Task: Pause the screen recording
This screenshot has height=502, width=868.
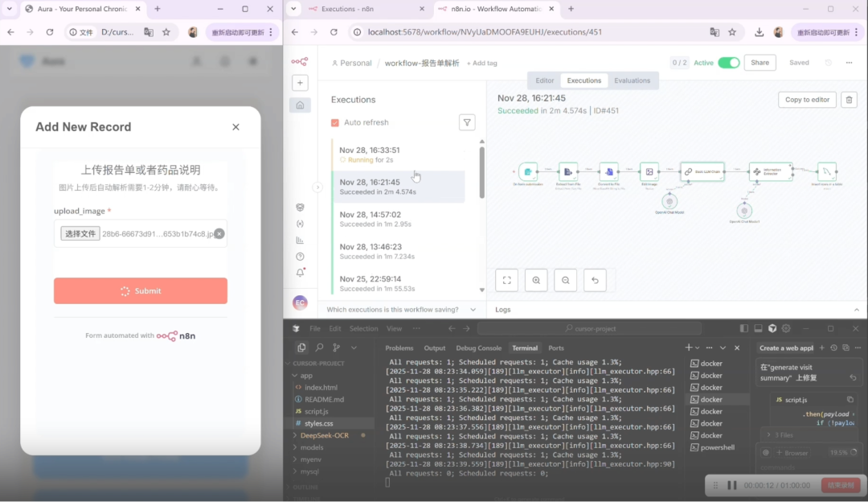Action: [732, 485]
